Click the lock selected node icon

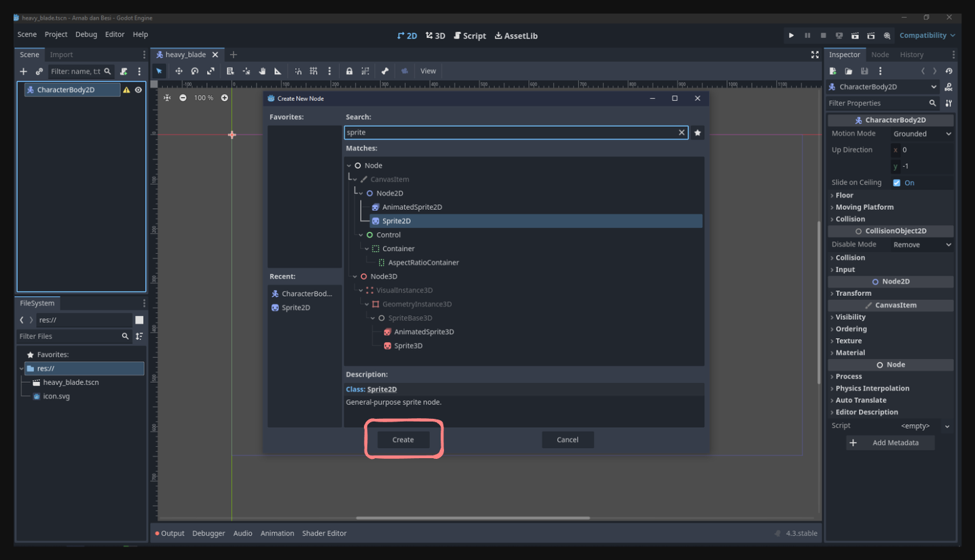tap(349, 71)
